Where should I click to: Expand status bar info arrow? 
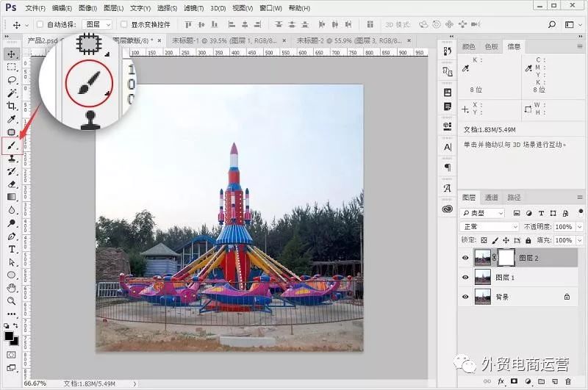coord(135,383)
